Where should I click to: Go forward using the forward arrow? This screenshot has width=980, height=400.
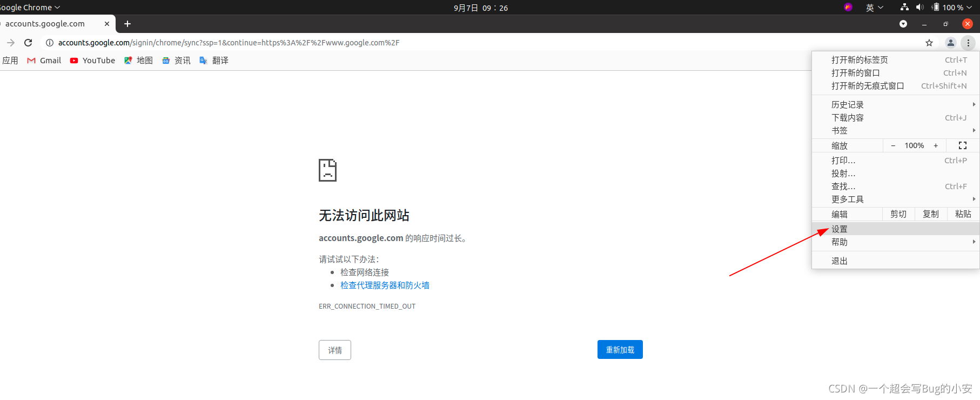[x=11, y=43]
